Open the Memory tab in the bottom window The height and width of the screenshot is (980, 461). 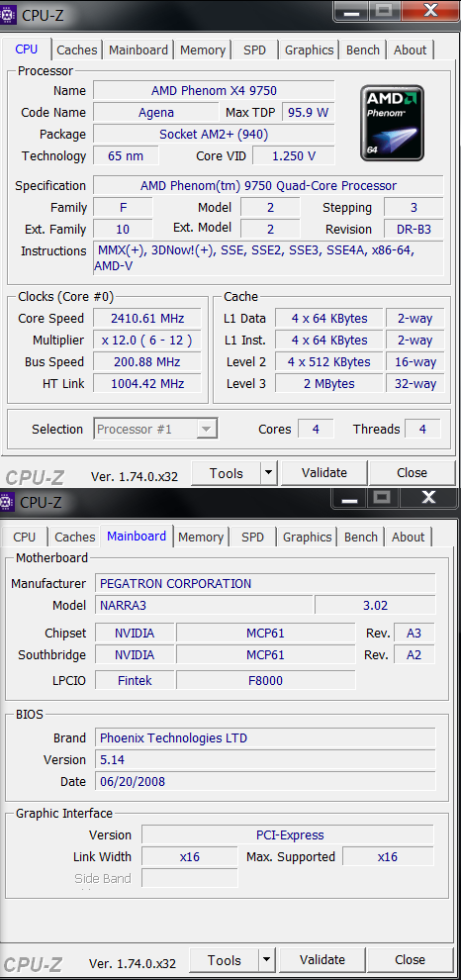201,537
